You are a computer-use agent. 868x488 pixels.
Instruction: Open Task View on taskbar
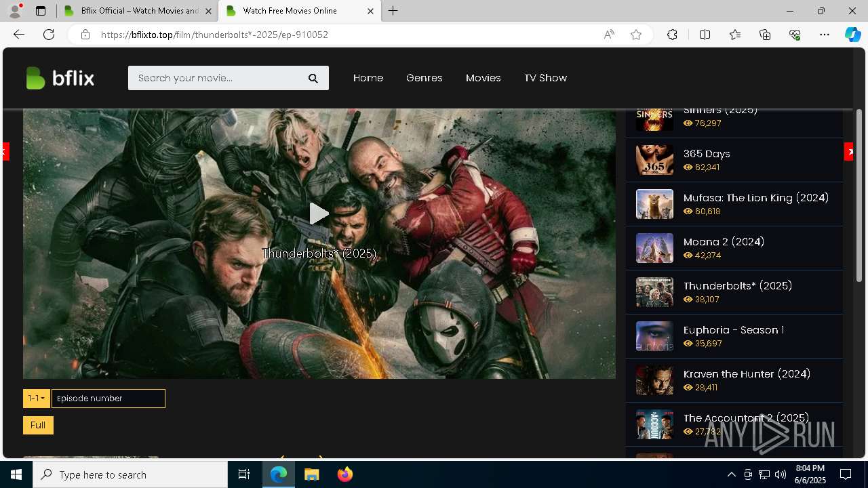click(244, 474)
